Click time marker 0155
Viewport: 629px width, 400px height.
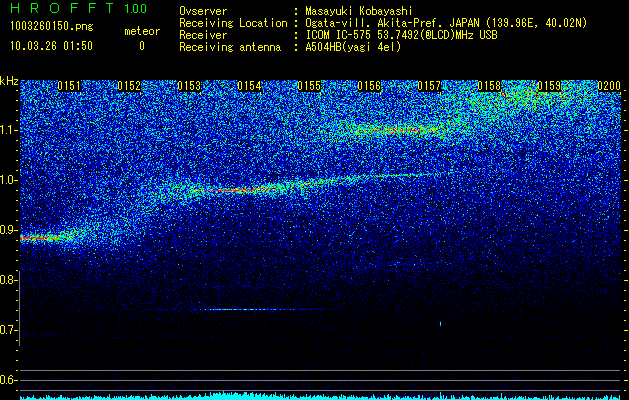(309, 86)
